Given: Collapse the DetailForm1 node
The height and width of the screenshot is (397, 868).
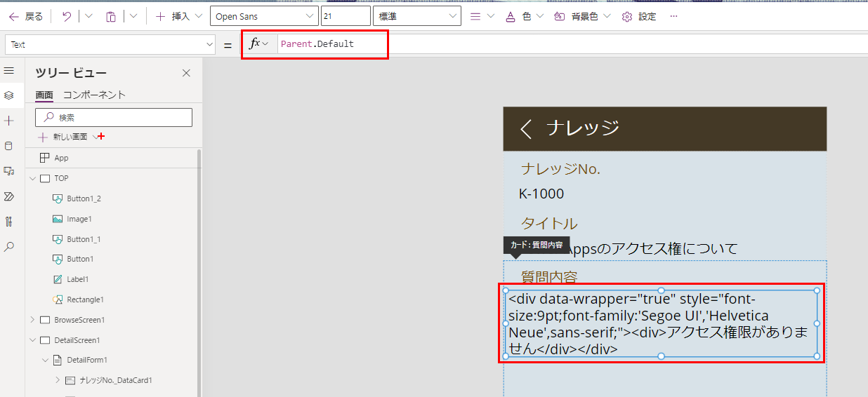Looking at the screenshot, I should [x=45, y=360].
